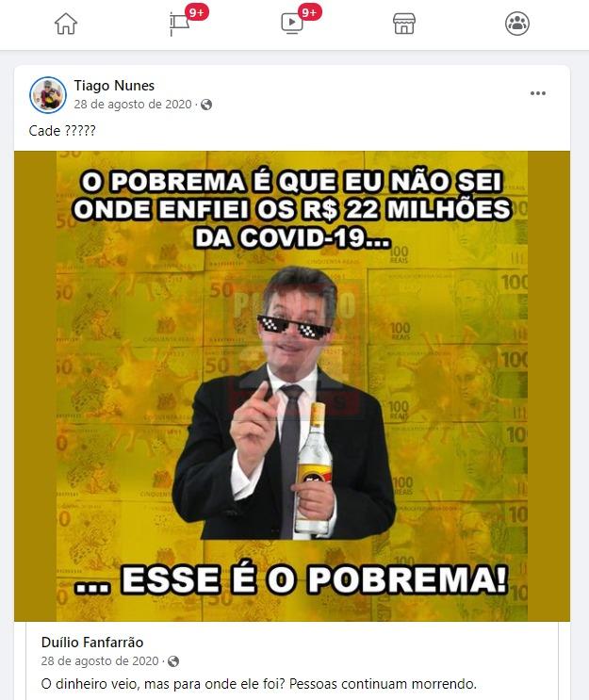Open the Watch video icon
The image size is (589, 700).
tap(291, 24)
